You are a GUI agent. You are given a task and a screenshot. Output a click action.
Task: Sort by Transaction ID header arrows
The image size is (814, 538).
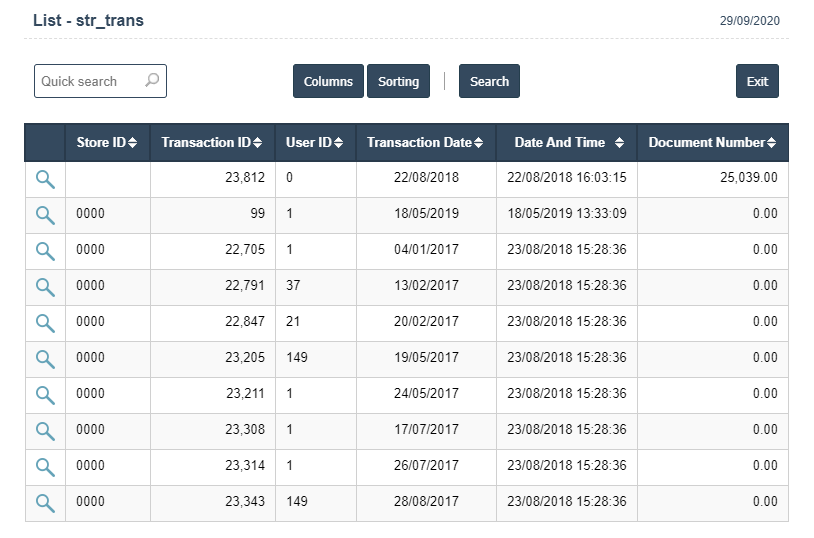212,143
